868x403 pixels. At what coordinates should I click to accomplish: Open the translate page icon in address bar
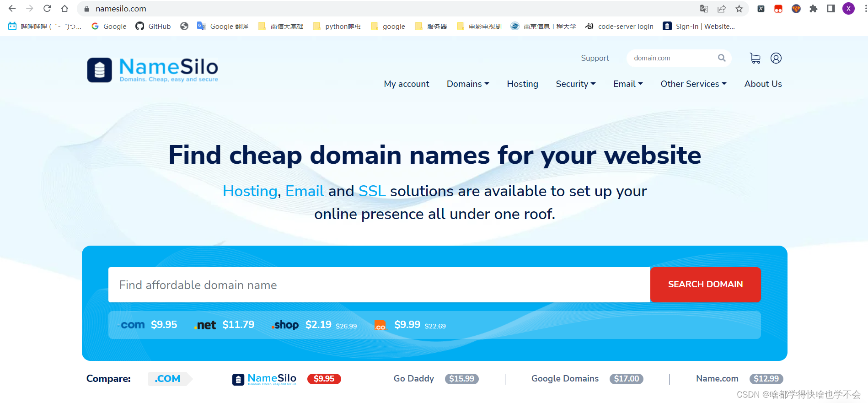pyautogui.click(x=704, y=9)
